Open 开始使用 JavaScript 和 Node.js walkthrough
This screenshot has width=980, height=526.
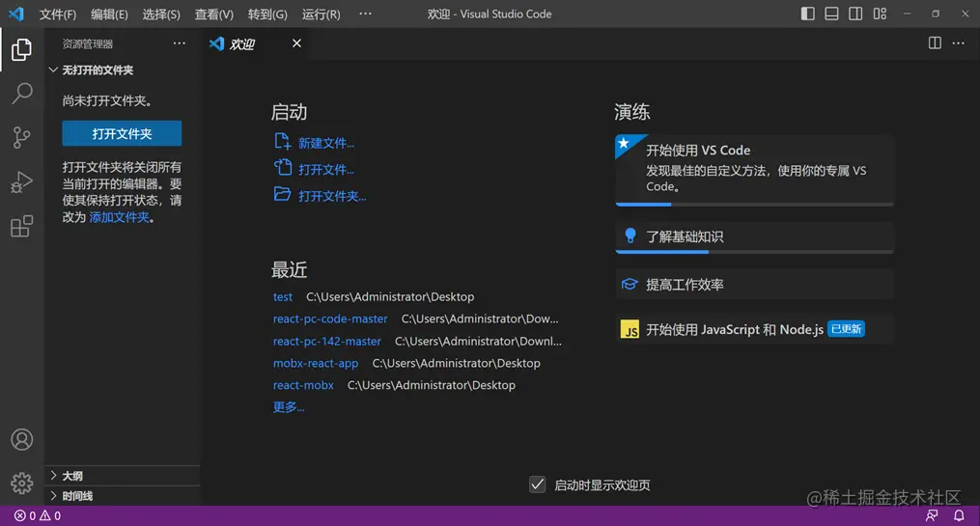[x=754, y=329]
